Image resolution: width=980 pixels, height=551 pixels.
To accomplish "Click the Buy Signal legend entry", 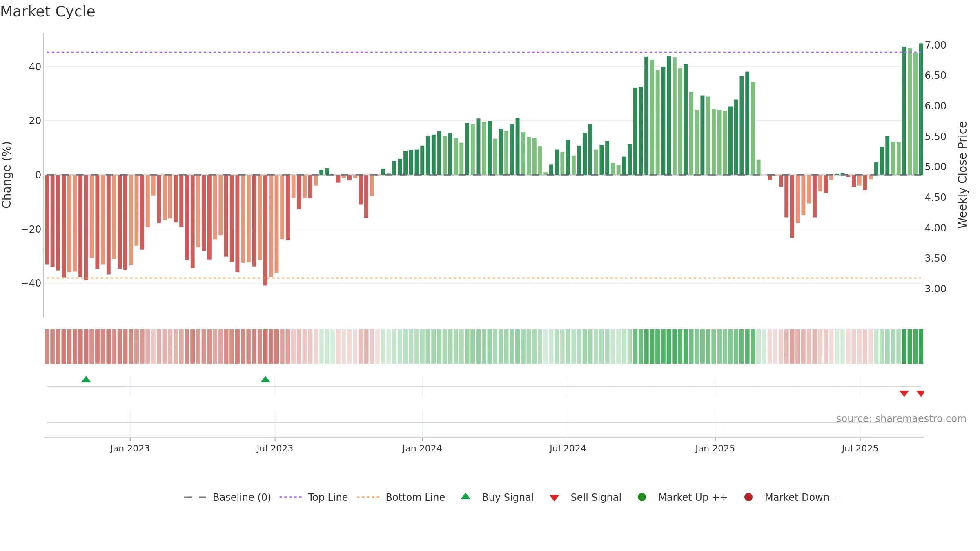I will click(x=497, y=497).
